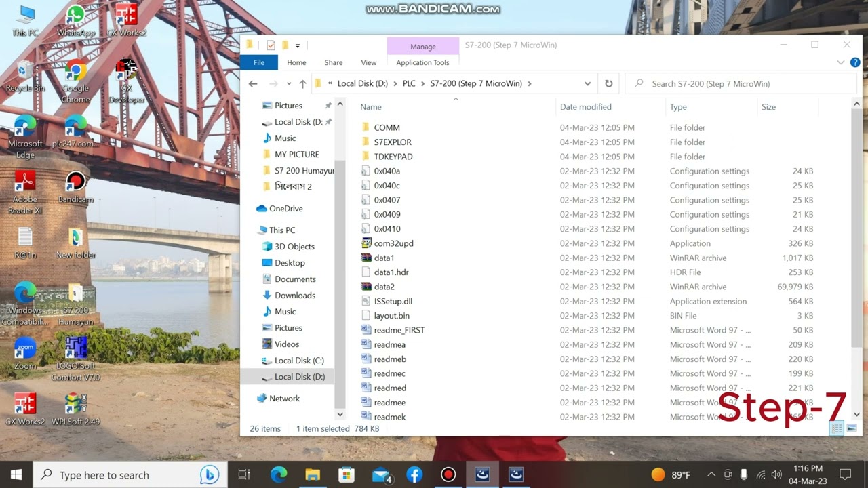
Task: Open volume control in system tray
Action: coord(776,474)
